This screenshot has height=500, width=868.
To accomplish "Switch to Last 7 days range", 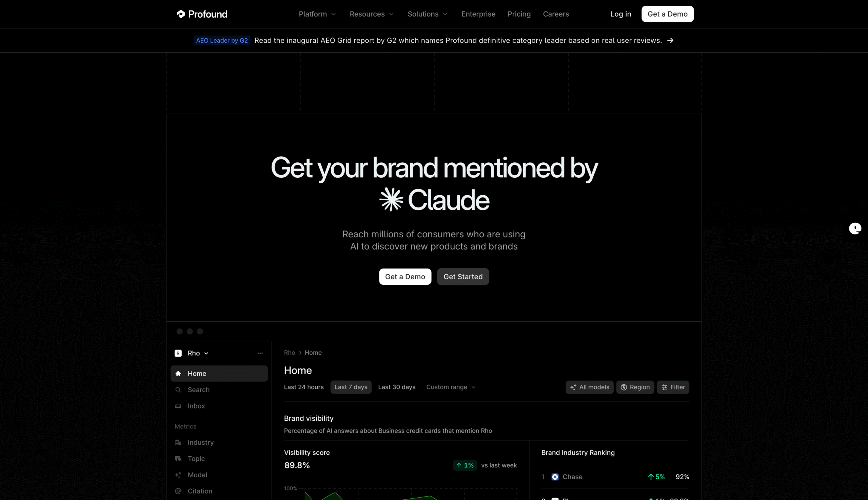I will (x=351, y=387).
